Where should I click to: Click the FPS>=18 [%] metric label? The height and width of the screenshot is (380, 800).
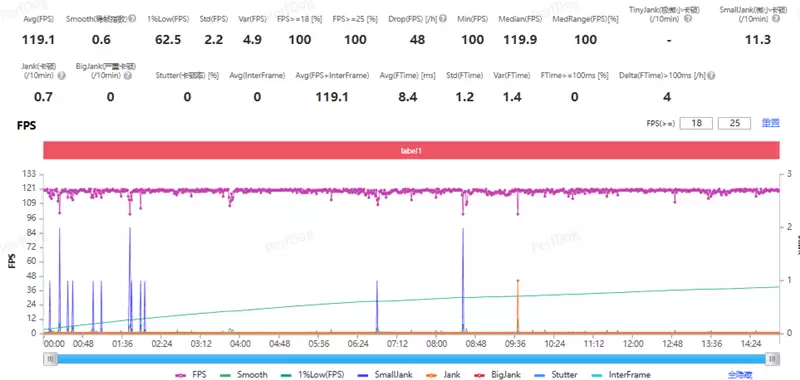point(299,19)
